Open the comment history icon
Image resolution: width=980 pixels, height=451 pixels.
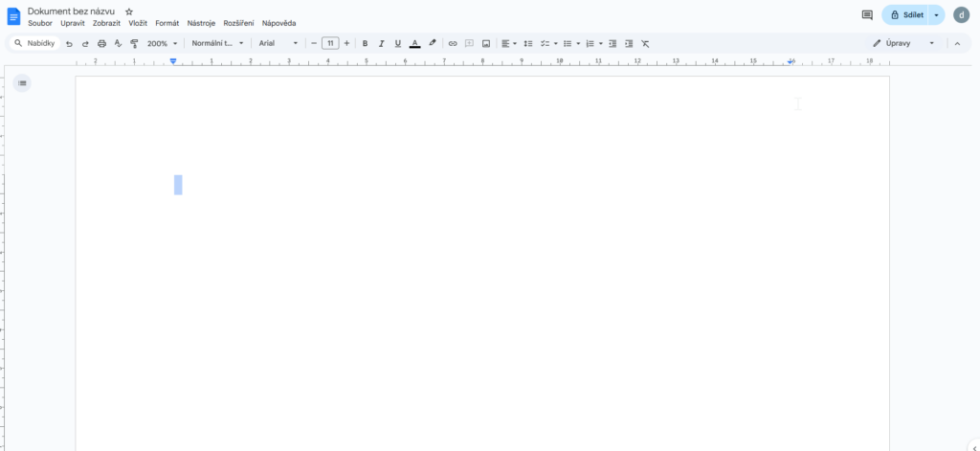(867, 15)
